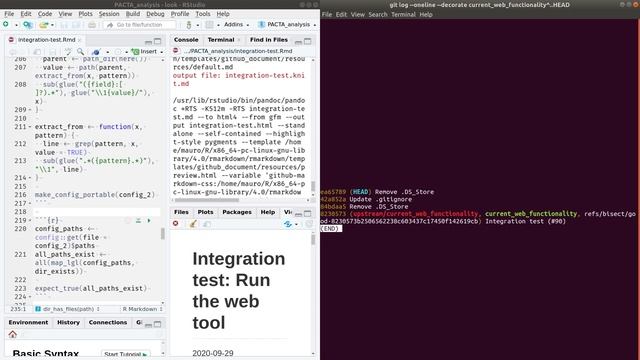Run all chunks above icon at line 219
The image size is (640, 360).
(138, 220)
